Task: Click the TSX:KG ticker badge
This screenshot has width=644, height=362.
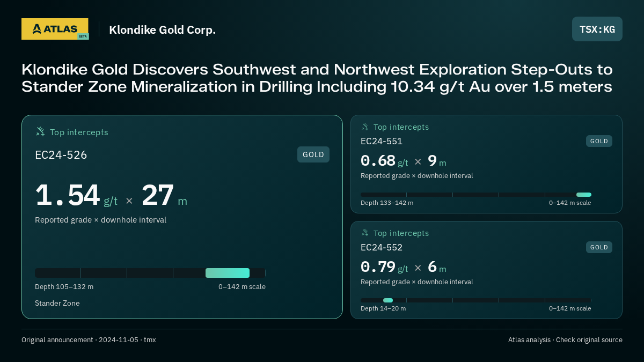Action: tap(597, 29)
